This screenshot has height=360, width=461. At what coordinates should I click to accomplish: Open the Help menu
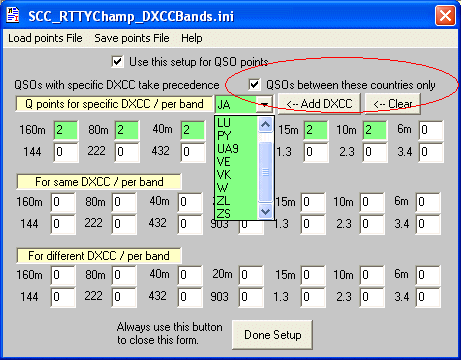click(x=192, y=38)
